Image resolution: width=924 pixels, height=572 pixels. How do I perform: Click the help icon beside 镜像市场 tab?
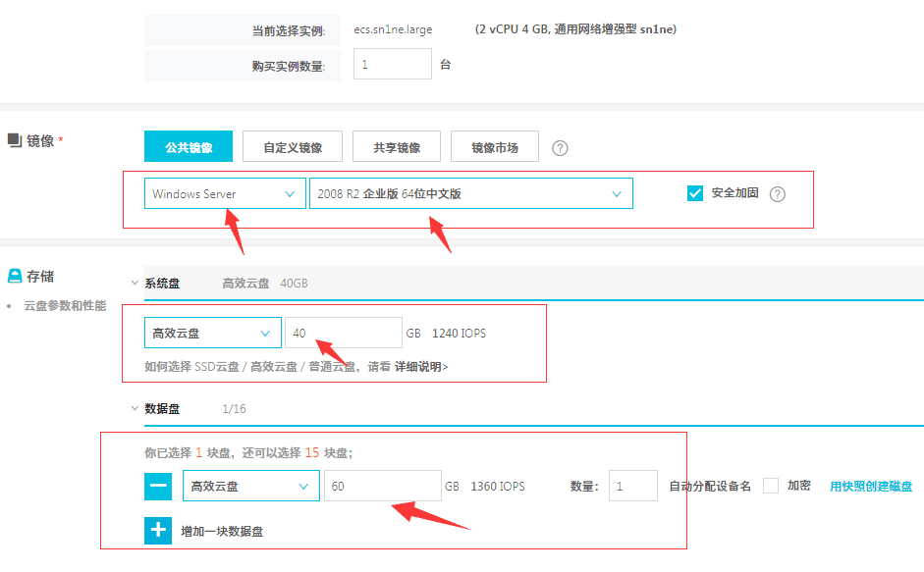pyautogui.click(x=560, y=148)
